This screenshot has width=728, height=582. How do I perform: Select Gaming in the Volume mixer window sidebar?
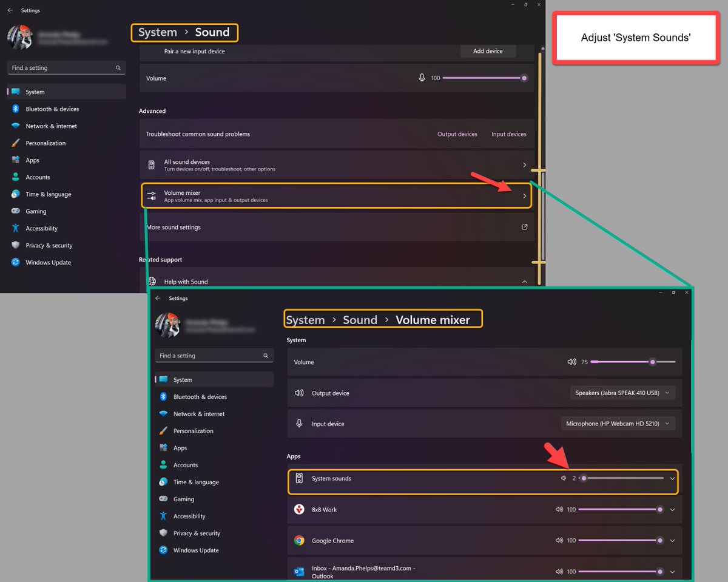pyautogui.click(x=214, y=499)
